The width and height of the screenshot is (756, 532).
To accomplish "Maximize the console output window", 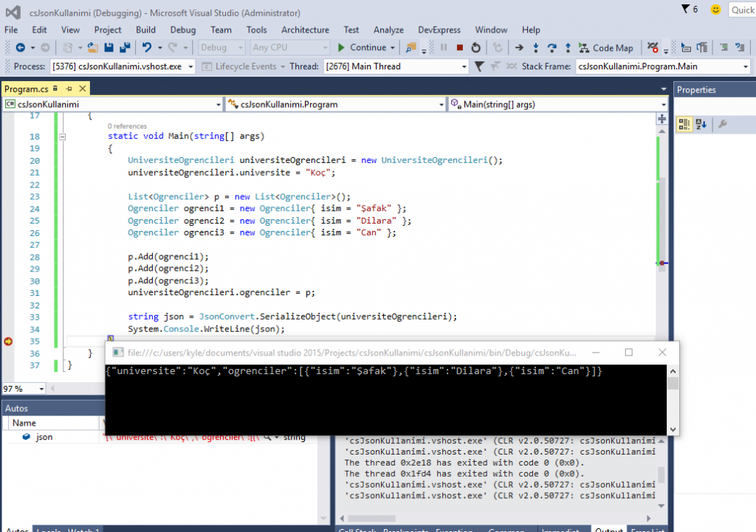I will pos(629,352).
